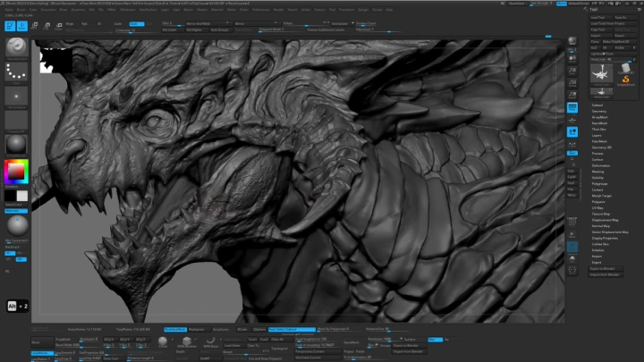Click the SwitchColor button
This screenshot has width=644, height=362.
click(14, 205)
